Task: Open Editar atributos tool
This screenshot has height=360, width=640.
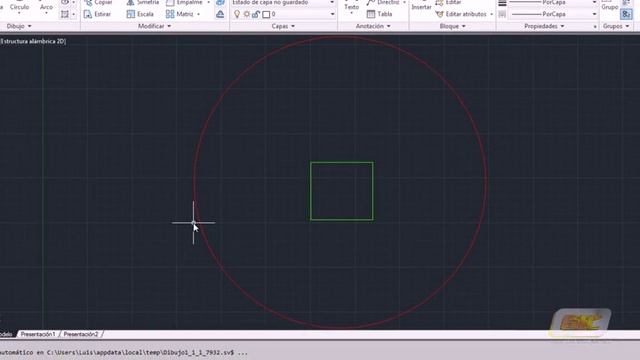Action: (461, 14)
